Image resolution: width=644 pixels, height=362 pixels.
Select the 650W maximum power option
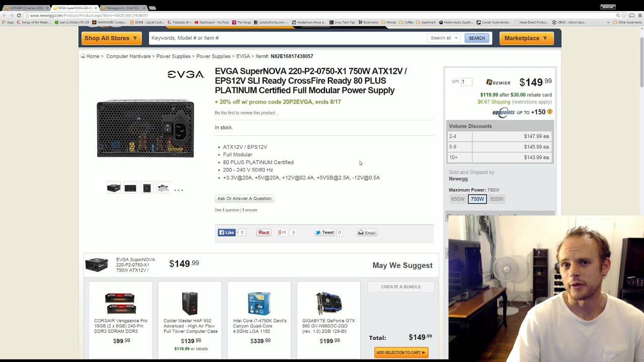(458, 199)
